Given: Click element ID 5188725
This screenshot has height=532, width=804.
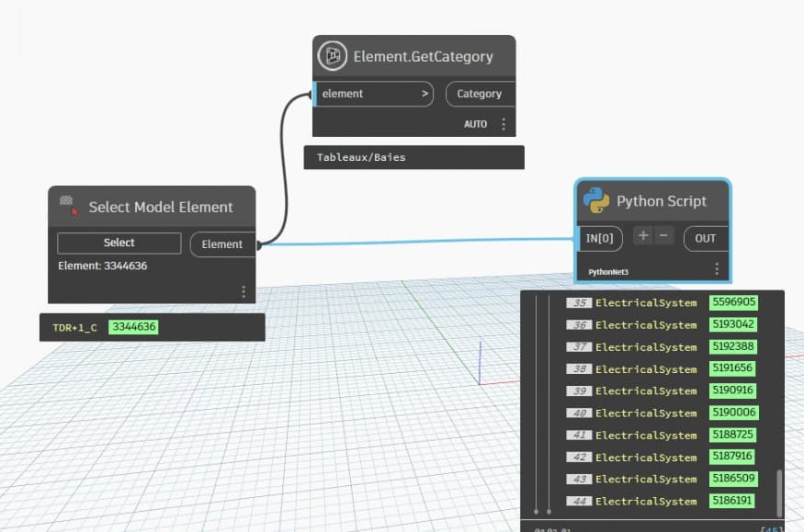Looking at the screenshot, I should coord(732,435).
